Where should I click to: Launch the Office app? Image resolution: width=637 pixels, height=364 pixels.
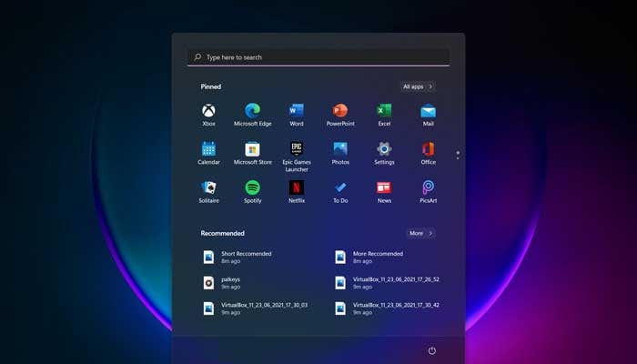429,154
